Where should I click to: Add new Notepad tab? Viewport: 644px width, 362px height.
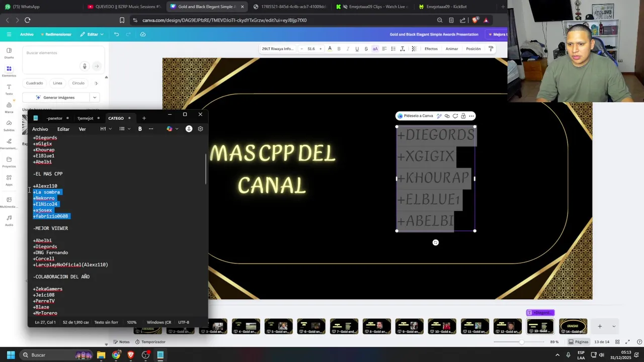[x=144, y=118]
